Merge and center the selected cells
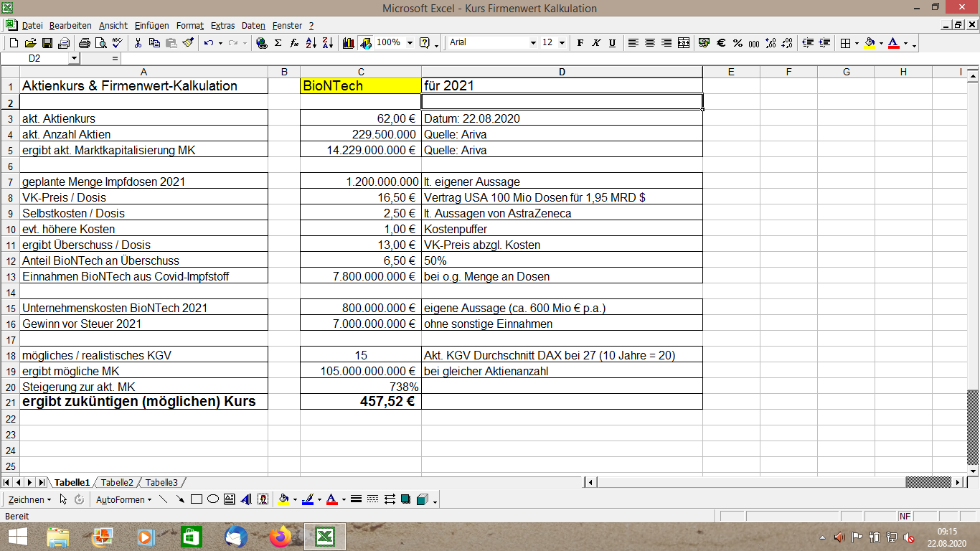This screenshot has height=551, width=980. [x=683, y=43]
